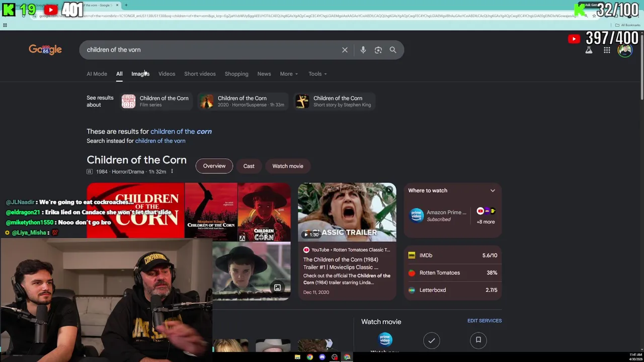The height and width of the screenshot is (362, 644).
Task: Open File Explorer in the taskbar
Action: tap(297, 357)
